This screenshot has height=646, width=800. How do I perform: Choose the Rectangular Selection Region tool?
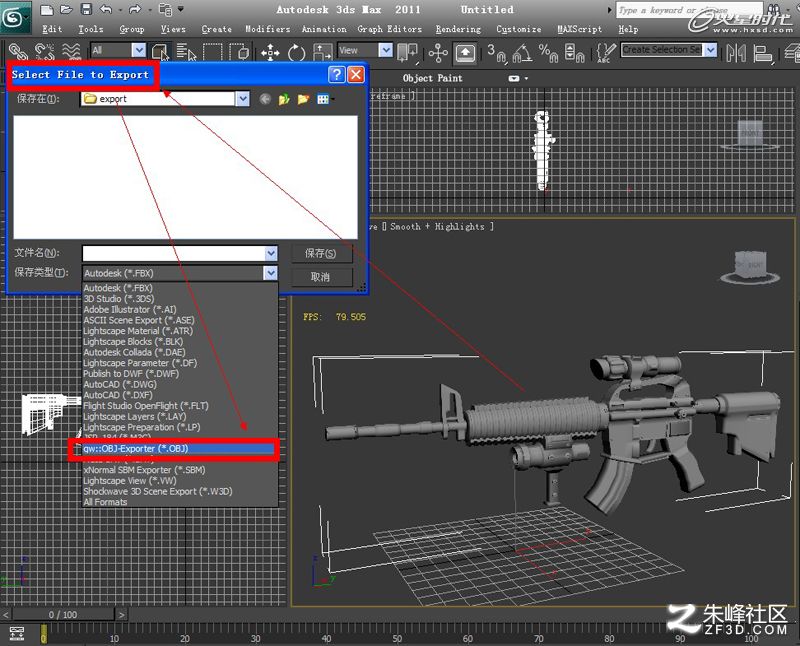click(212, 52)
